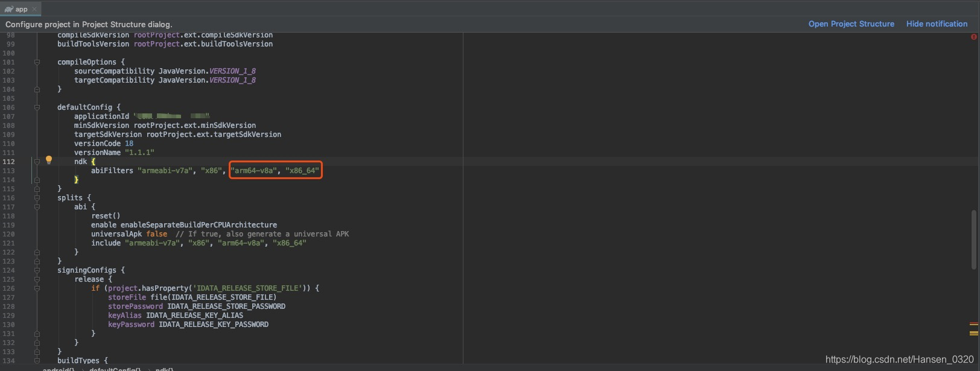Image resolution: width=980 pixels, height=371 pixels.
Task: Click targetSdkVersion keyword on line 109
Action: [108, 135]
